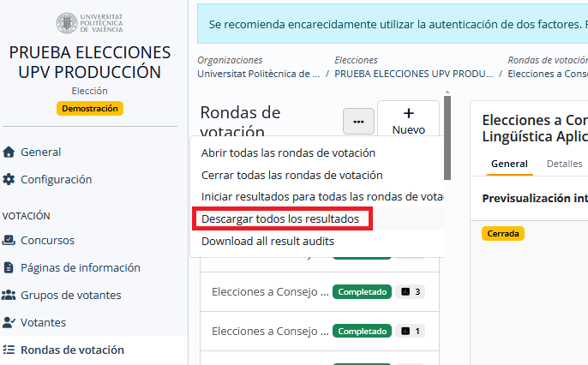
Task: Choose Cerrar todas las rondas de votación
Action: coord(291,175)
